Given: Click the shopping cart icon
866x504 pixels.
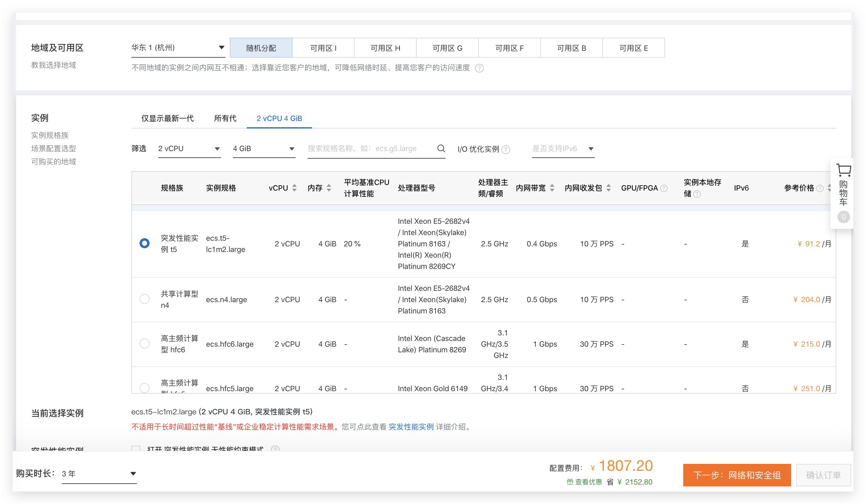Looking at the screenshot, I should 843,171.
